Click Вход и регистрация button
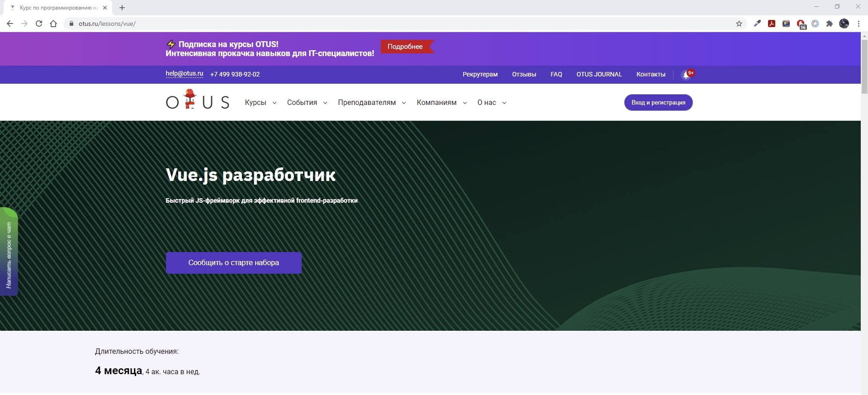Image resolution: width=868 pixels, height=395 pixels. [x=658, y=102]
